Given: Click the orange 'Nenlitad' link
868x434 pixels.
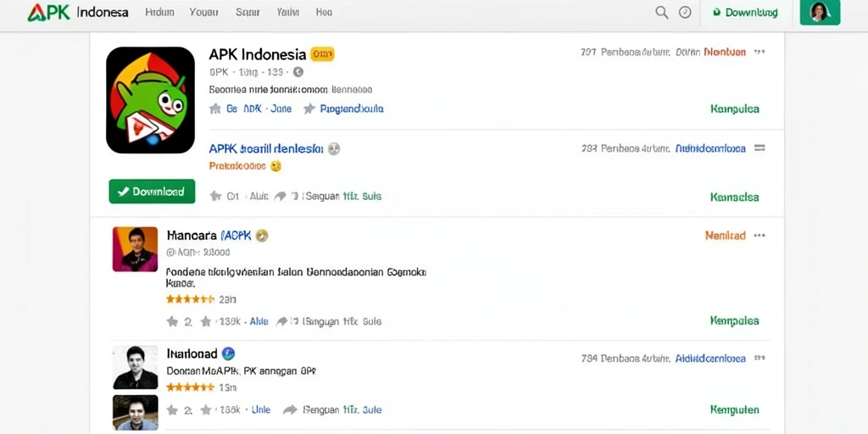Looking at the screenshot, I should tap(726, 236).
